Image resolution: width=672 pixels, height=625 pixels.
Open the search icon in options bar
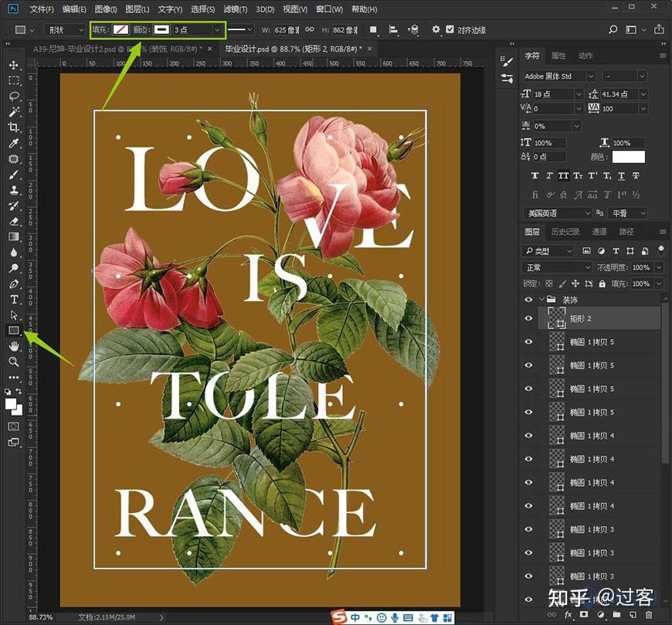pos(613,29)
